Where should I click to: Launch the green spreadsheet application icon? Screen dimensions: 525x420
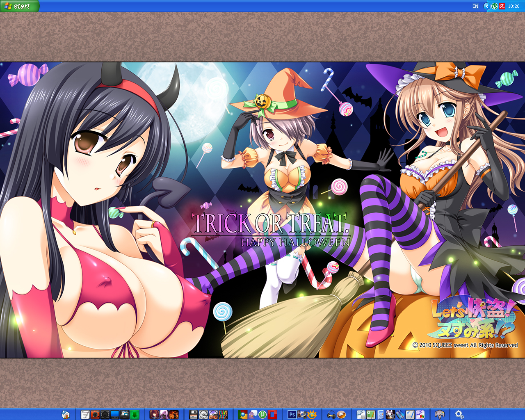click(371, 415)
